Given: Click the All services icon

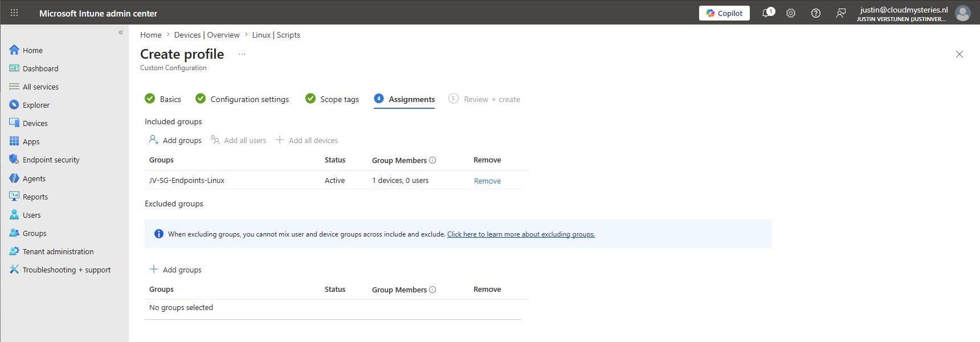Looking at the screenshot, I should pyautogui.click(x=14, y=87).
